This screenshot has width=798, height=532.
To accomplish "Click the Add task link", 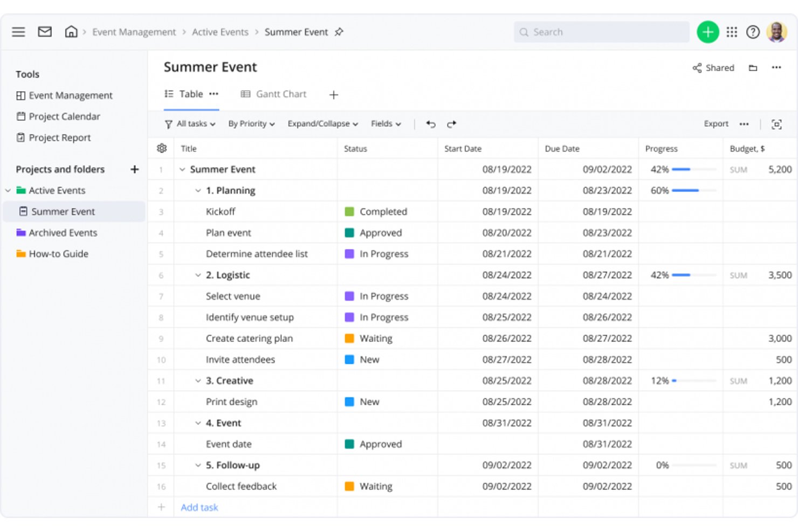I will point(200,508).
